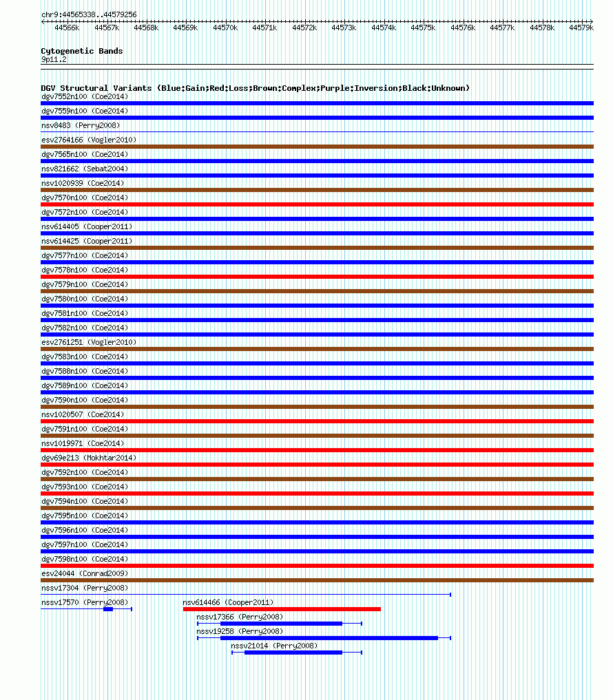Click the thick blue nssv19258 bar

pyautogui.click(x=329, y=638)
